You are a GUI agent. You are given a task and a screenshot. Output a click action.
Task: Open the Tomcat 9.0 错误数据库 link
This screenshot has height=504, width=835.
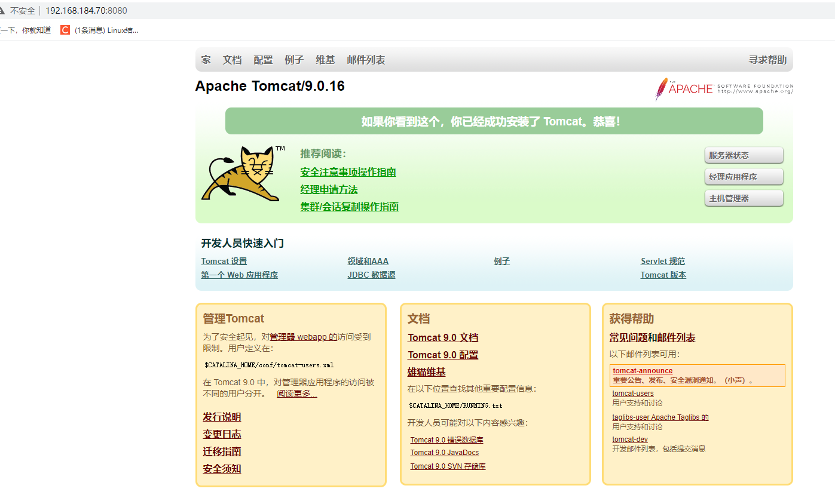click(x=446, y=440)
